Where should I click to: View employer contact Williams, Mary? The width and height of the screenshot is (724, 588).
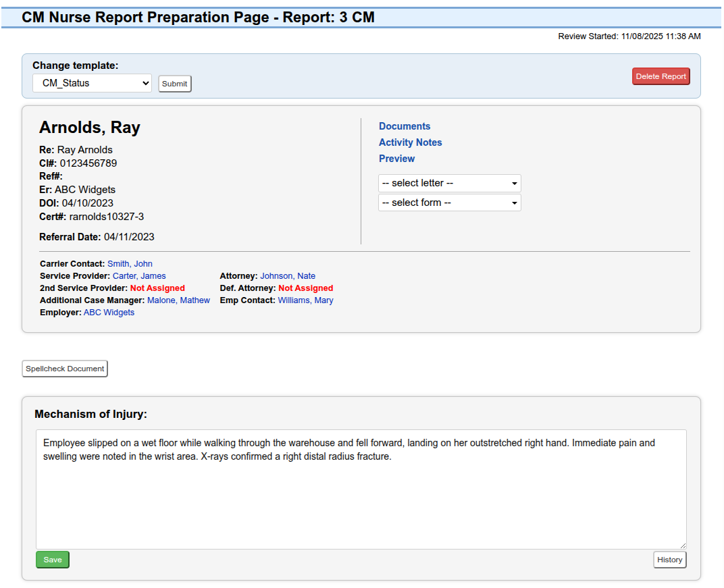[x=305, y=300]
